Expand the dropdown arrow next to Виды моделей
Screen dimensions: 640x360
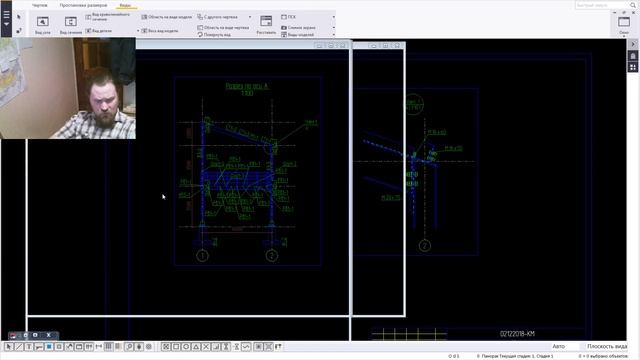333,35
